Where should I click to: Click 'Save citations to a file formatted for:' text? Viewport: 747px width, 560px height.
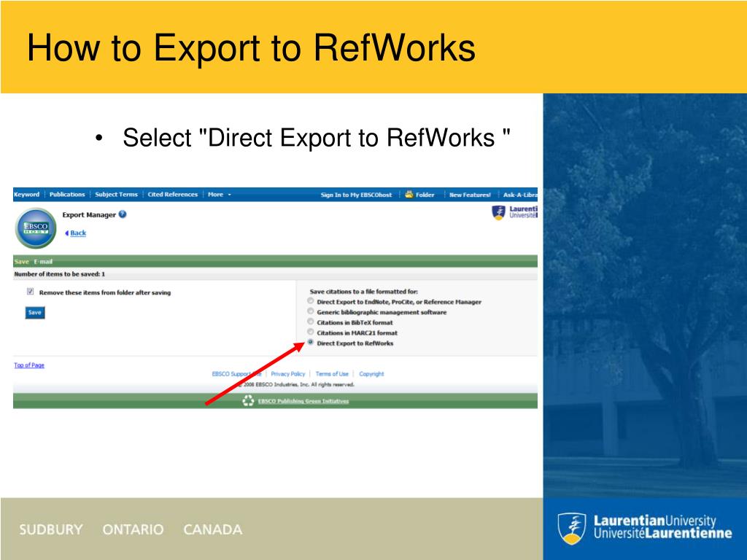[363, 291]
